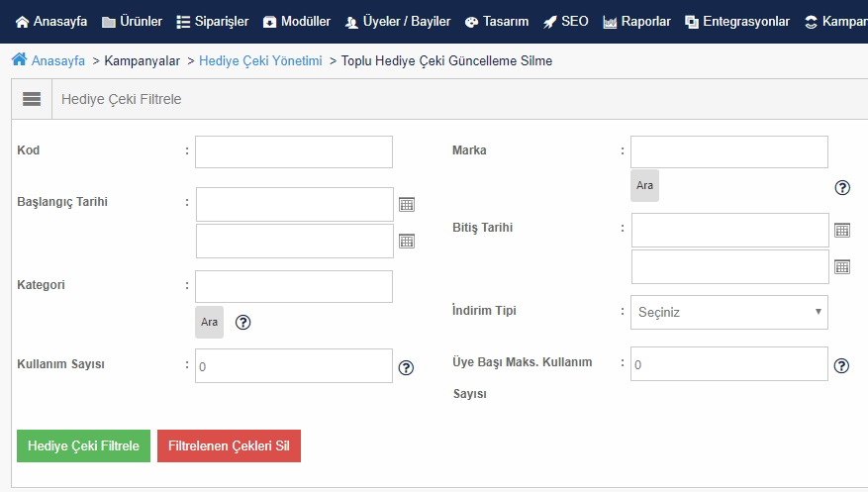
Task: Click the Ara button under Marka
Action: pyautogui.click(x=645, y=185)
